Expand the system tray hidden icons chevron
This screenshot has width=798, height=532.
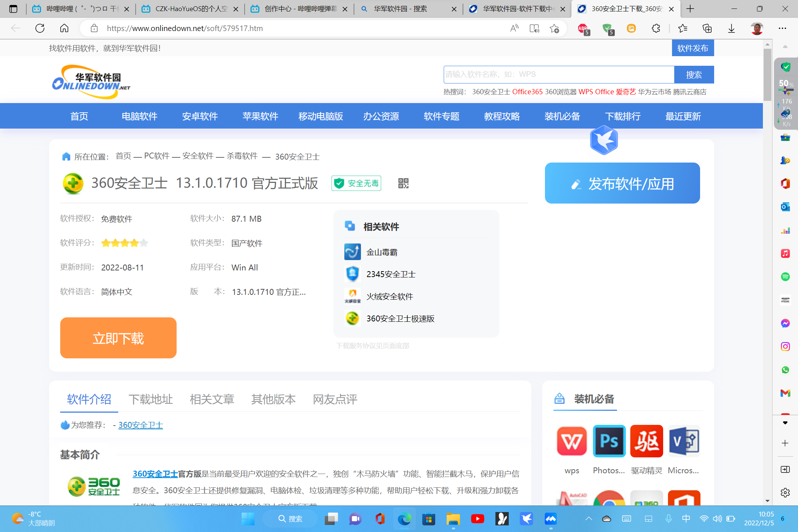point(589,519)
